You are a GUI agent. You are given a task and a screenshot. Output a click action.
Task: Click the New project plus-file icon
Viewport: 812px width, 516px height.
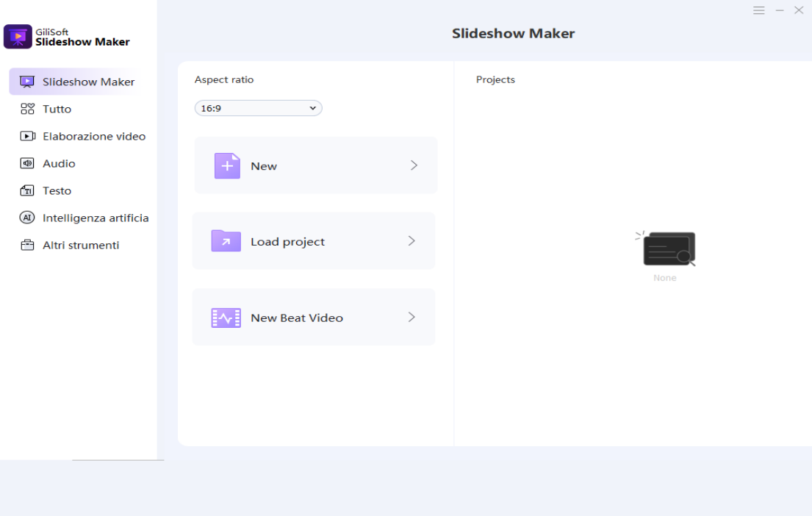coord(227,166)
